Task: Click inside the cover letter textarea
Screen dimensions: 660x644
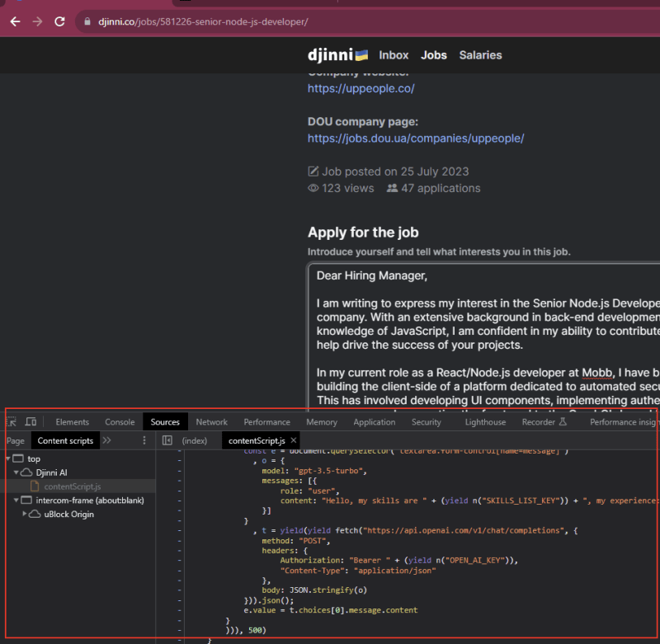Action: (x=484, y=336)
